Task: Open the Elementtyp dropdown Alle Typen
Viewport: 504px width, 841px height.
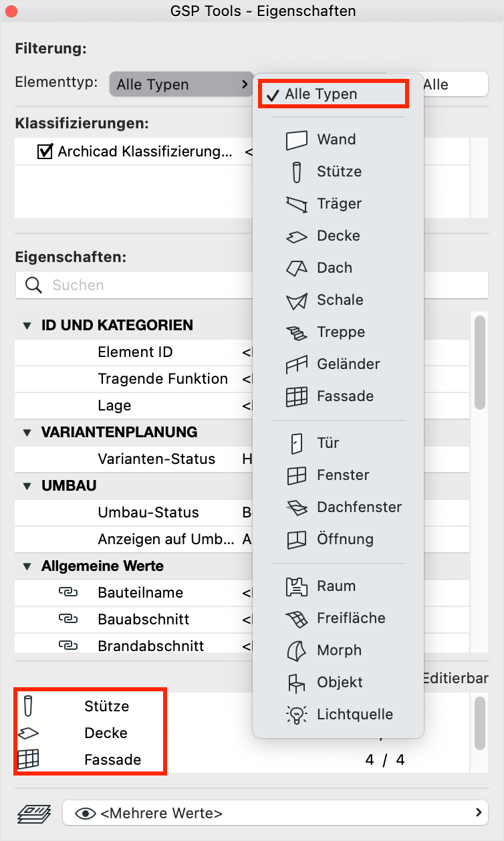Action: click(x=180, y=84)
